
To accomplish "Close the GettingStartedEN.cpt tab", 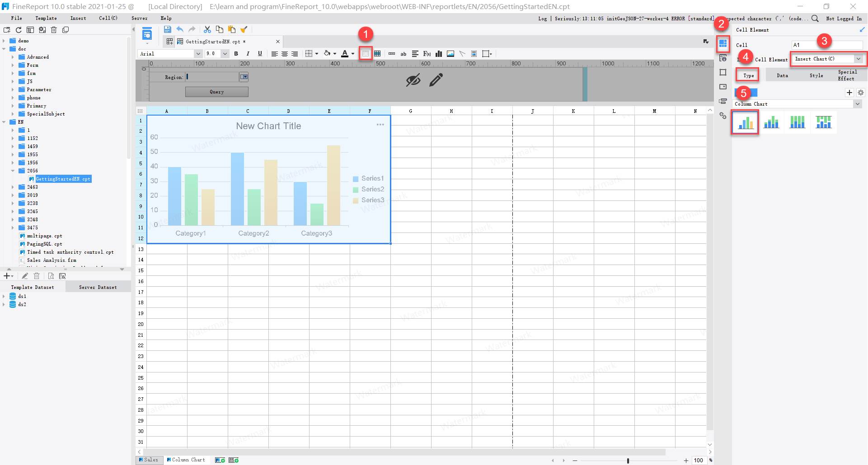I will (x=278, y=42).
